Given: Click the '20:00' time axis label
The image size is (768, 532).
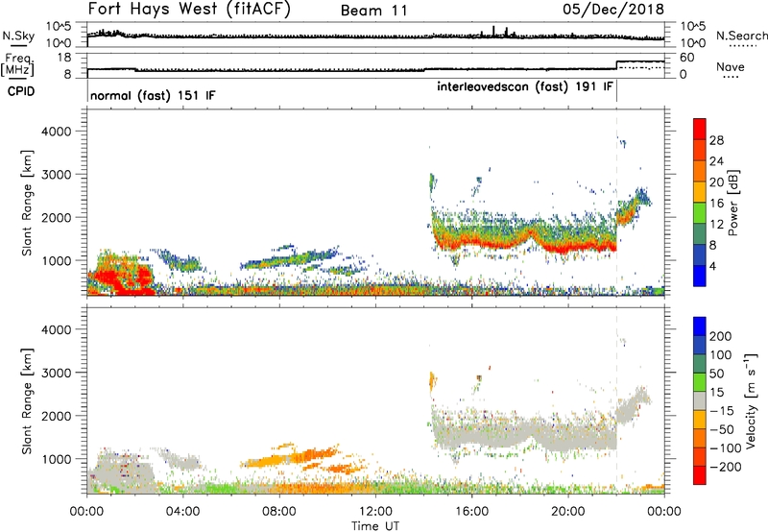Looking at the screenshot, I should coord(568,512).
